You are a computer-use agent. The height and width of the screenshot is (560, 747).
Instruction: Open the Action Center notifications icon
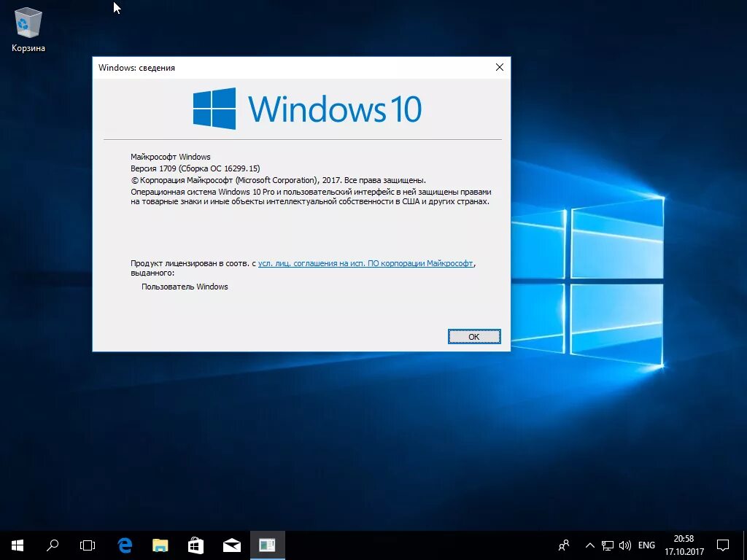pyautogui.click(x=723, y=545)
